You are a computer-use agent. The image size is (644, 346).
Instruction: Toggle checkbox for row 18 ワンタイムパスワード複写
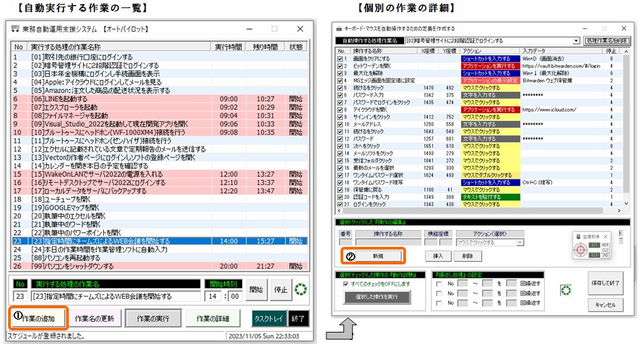[x=340, y=183]
